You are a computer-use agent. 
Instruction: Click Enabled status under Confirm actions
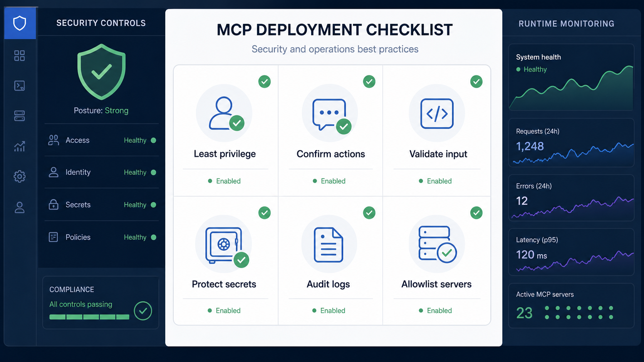[x=329, y=181]
